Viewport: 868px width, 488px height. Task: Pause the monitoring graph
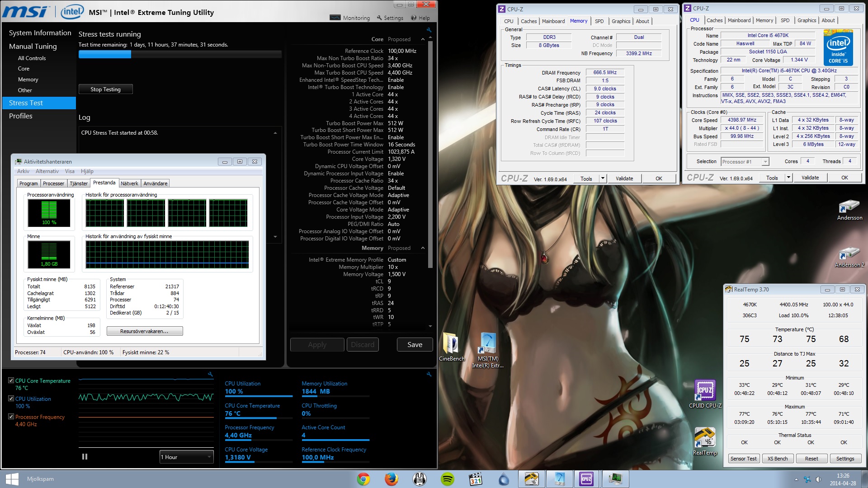pos(85,457)
